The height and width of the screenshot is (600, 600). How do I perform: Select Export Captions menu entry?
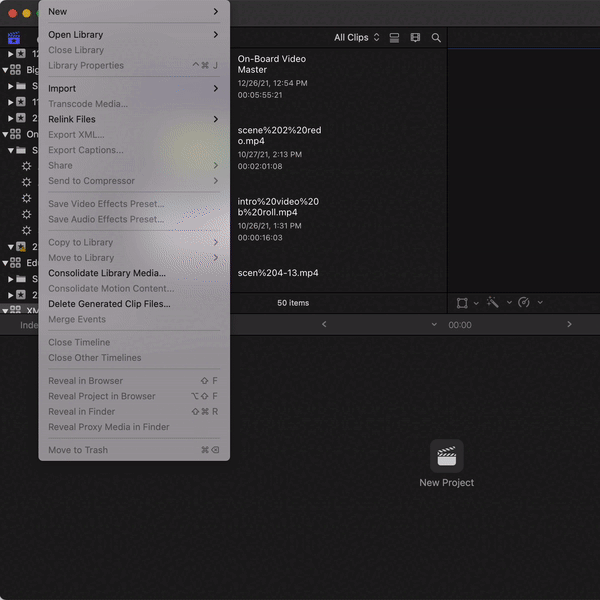point(134,150)
